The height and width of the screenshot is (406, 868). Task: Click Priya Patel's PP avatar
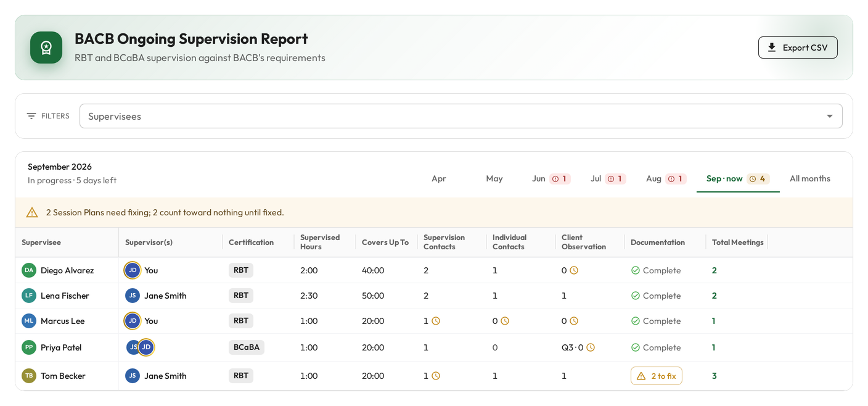pos(29,347)
